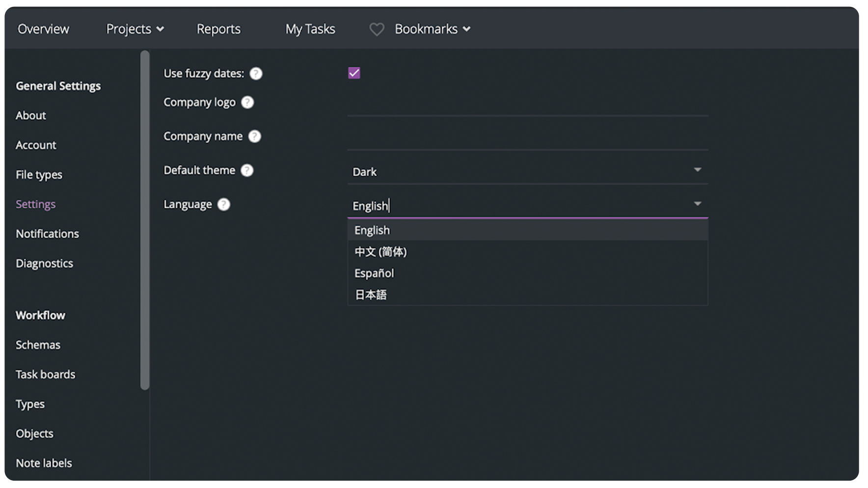Open Notifications in the sidebar

(47, 234)
